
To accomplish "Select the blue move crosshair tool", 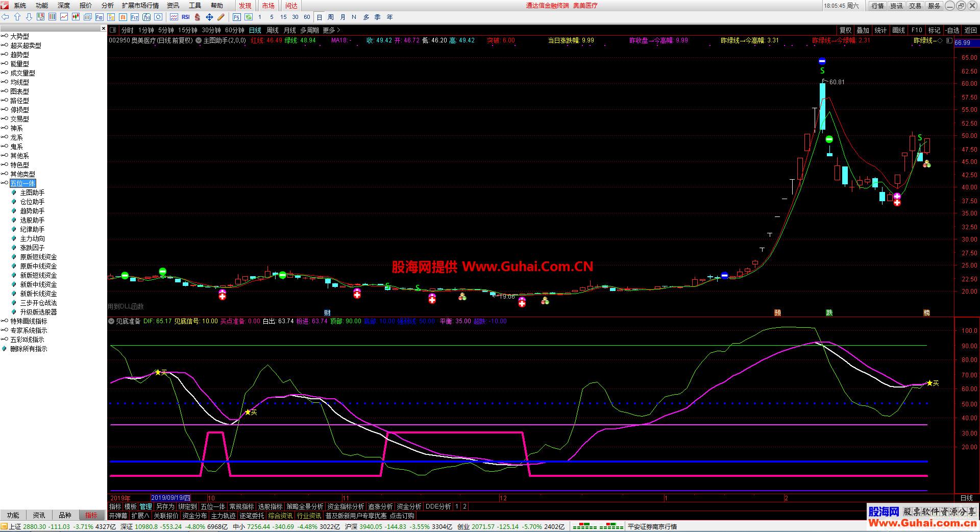I will click(x=209, y=17).
